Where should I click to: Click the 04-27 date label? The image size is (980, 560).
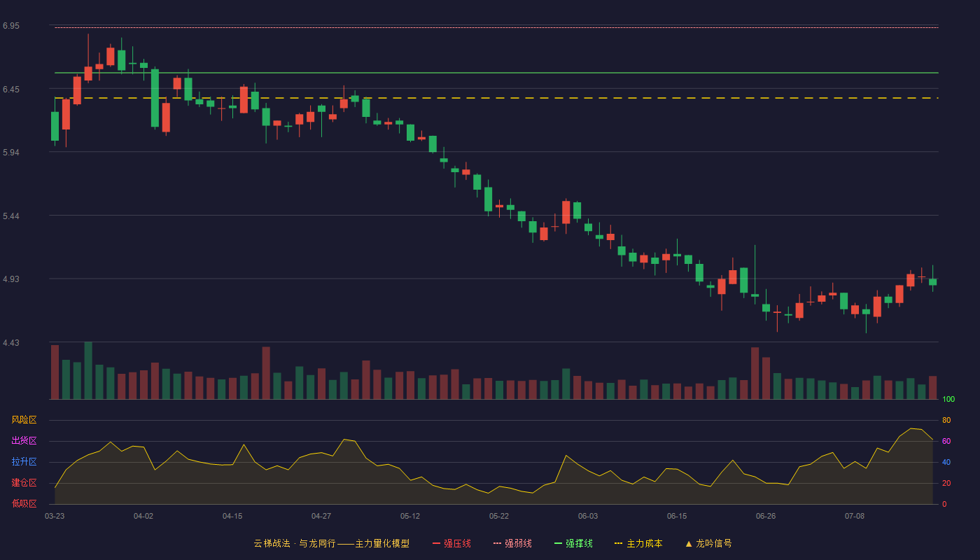pos(321,516)
